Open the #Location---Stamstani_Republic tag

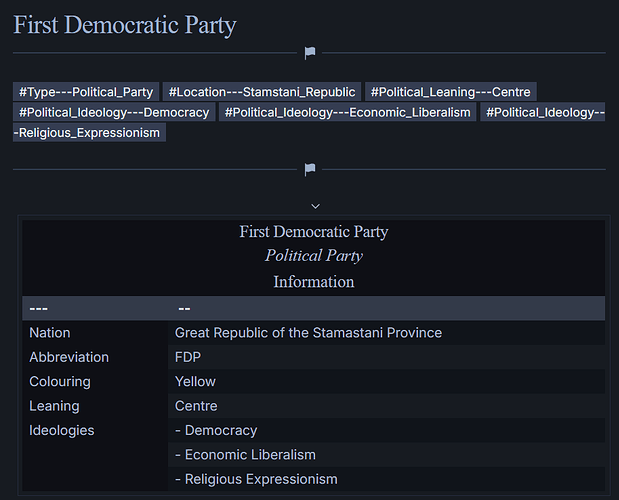point(261,92)
